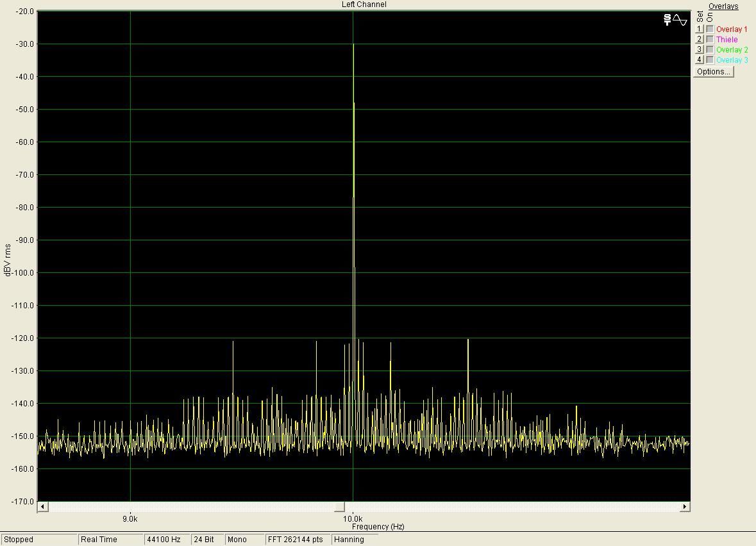Click the '10.0k' frequency axis tick label
Screen dimensions: 756x546
[353, 519]
